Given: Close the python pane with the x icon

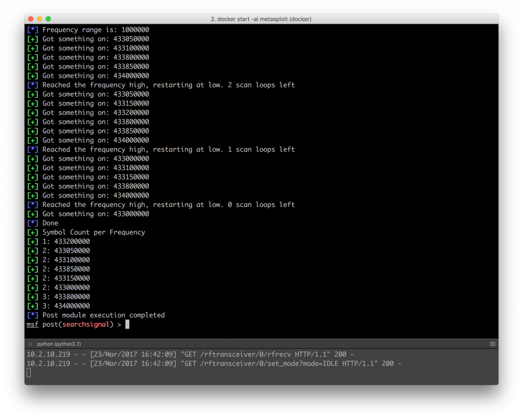Looking at the screenshot, I should coord(31,344).
